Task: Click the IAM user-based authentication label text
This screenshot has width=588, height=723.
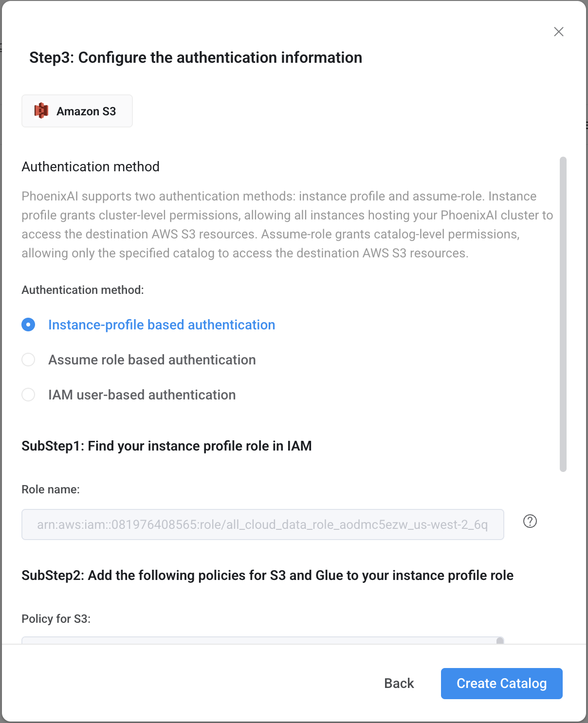Action: point(142,395)
